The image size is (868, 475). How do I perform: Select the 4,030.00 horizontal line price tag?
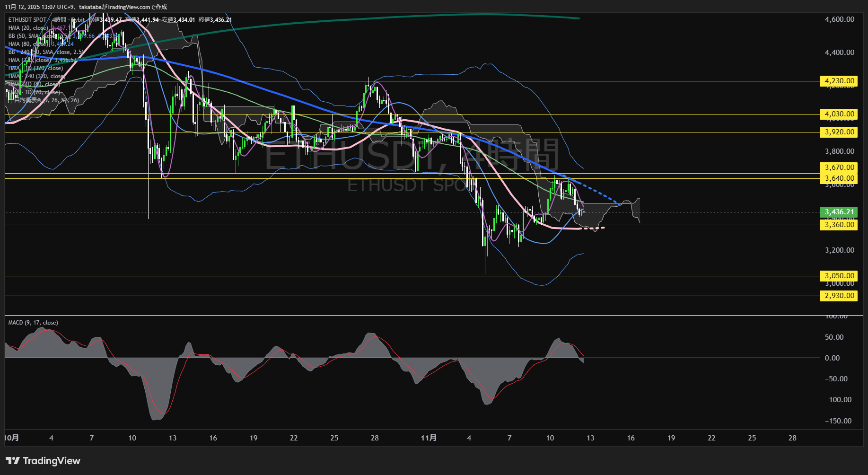(839, 114)
